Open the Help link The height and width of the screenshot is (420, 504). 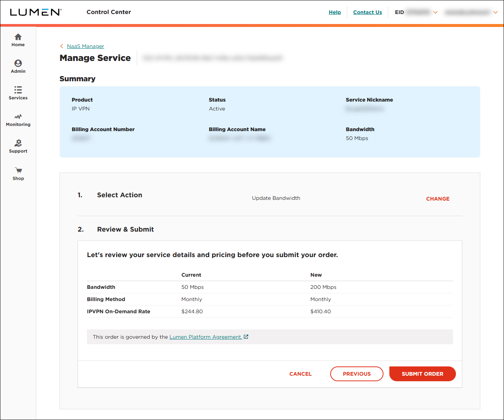[x=335, y=12]
